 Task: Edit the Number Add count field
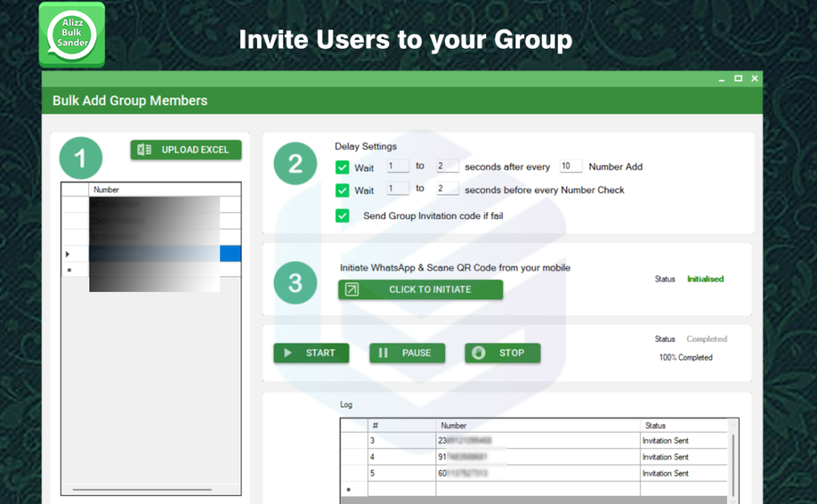[570, 167]
